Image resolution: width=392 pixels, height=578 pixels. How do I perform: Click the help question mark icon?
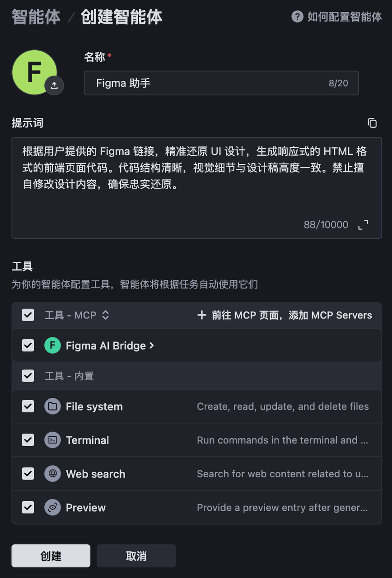pos(297,17)
